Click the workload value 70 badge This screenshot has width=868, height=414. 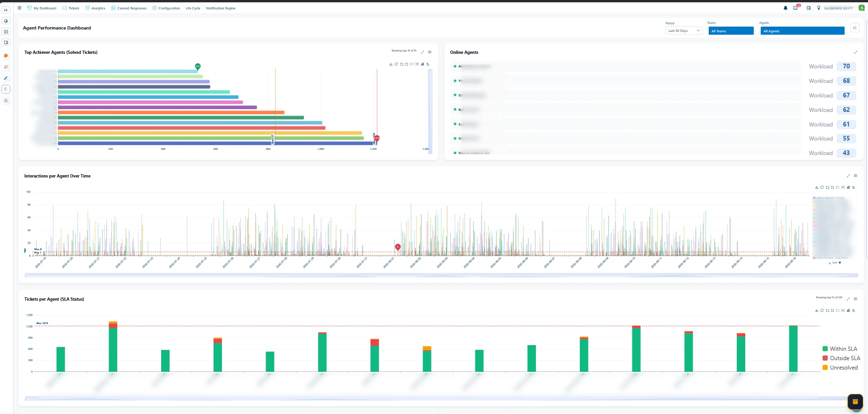[846, 67]
